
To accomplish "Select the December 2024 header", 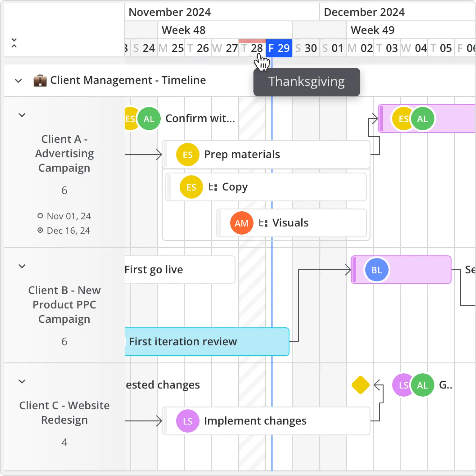I will 364,12.
